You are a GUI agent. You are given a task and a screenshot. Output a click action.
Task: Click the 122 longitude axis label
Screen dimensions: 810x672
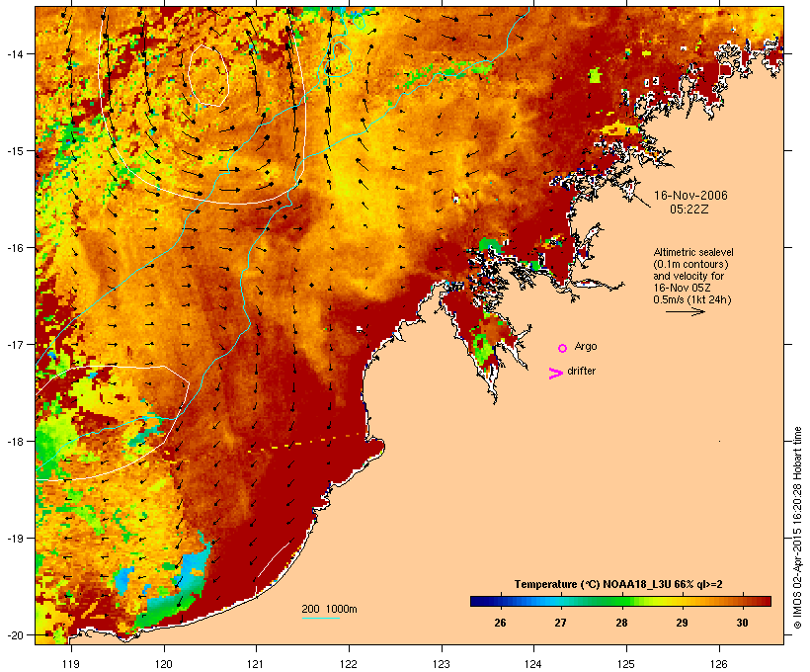click(x=349, y=664)
